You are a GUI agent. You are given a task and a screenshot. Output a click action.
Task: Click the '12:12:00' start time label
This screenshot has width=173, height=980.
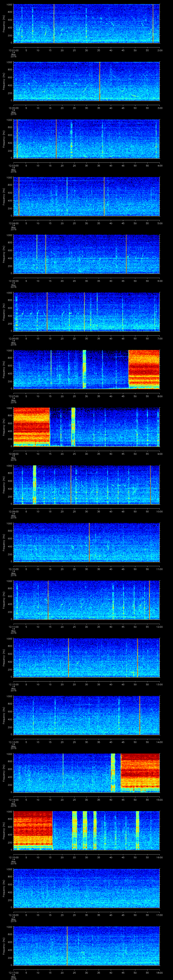click(x=13, y=684)
